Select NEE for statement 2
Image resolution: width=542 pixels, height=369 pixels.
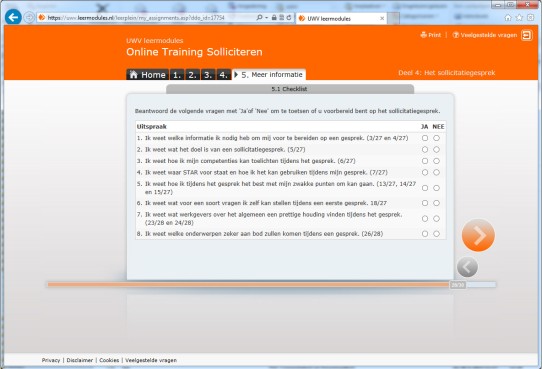tap(437, 150)
